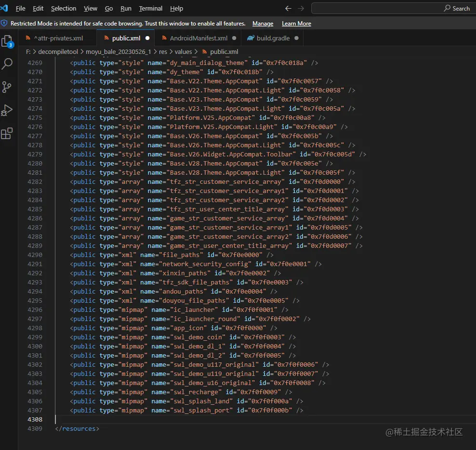476x450 pixels.
Task: Open the Extensions view
Action: point(7,133)
